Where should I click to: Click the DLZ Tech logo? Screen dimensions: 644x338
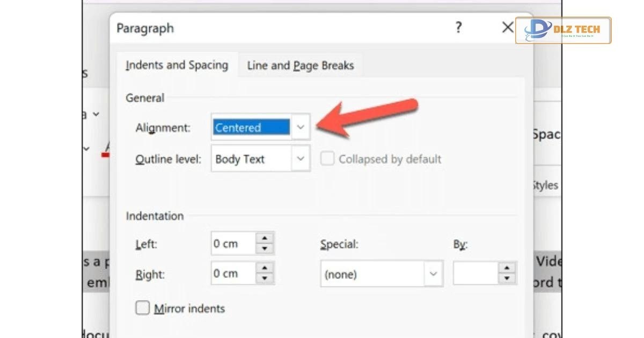pos(563,30)
